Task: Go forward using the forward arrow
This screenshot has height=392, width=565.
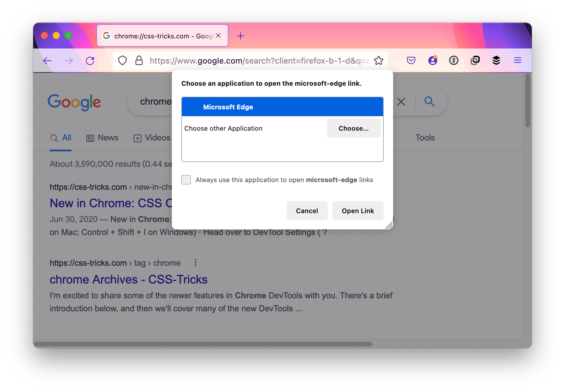Action: [69, 61]
